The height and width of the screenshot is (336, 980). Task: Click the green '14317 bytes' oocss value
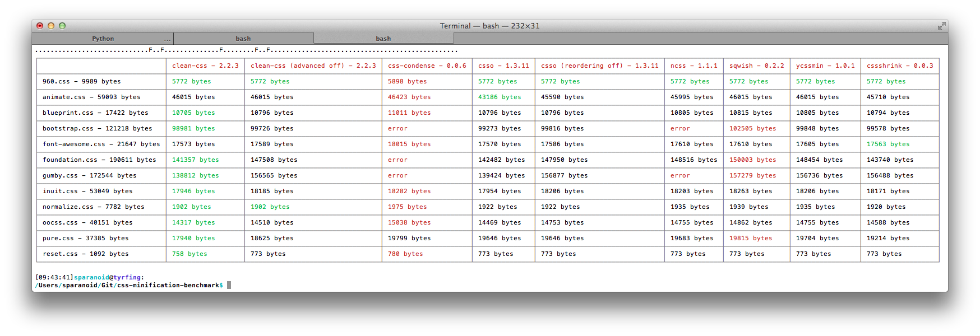193,222
